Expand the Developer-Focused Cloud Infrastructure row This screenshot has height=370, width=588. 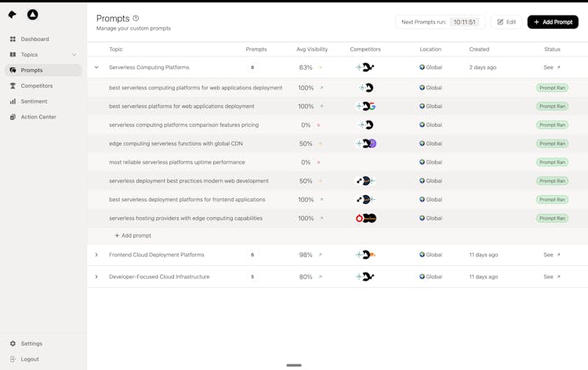[x=96, y=277]
